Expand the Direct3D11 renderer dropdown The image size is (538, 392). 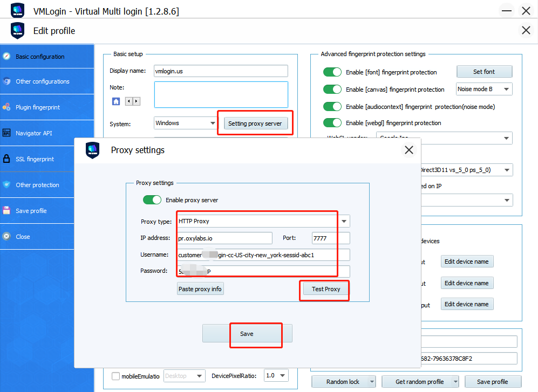(507, 170)
